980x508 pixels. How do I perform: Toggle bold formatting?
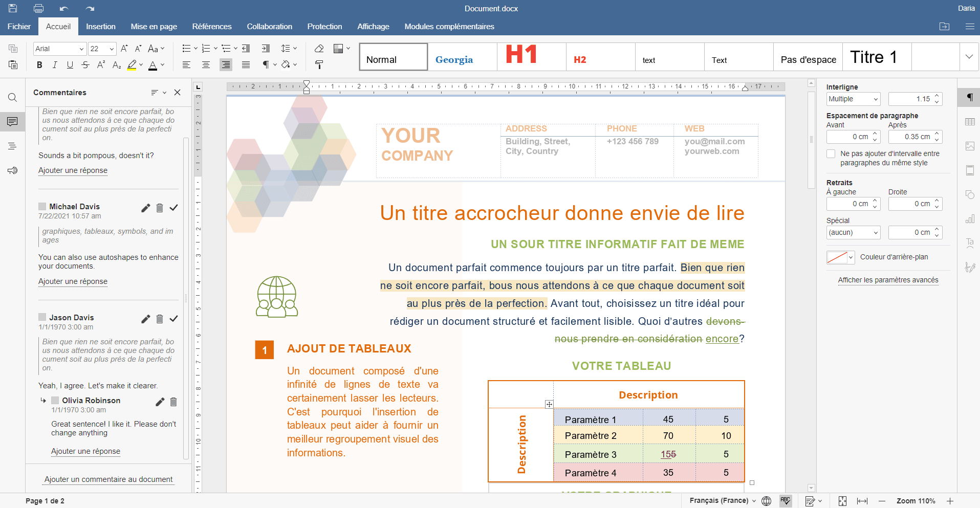coord(39,65)
